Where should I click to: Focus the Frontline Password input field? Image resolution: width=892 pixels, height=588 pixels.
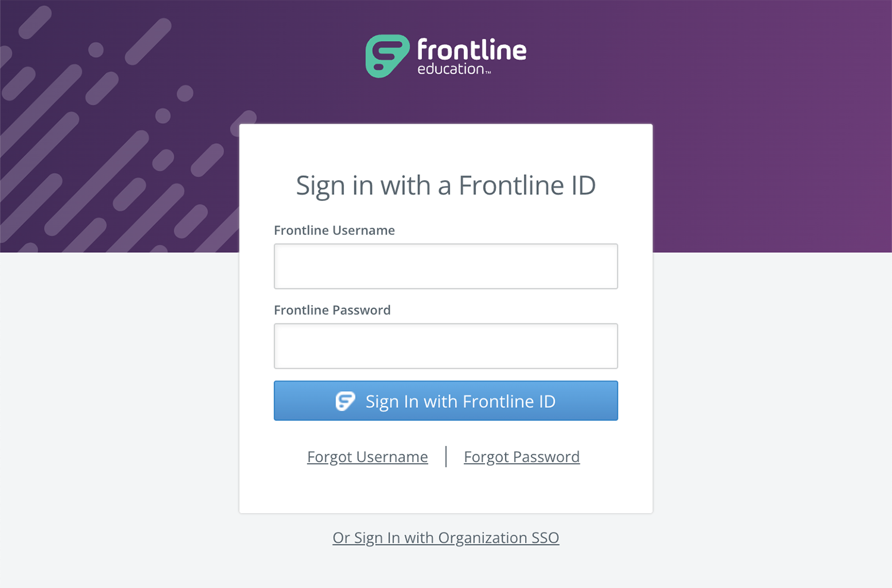coord(446,346)
